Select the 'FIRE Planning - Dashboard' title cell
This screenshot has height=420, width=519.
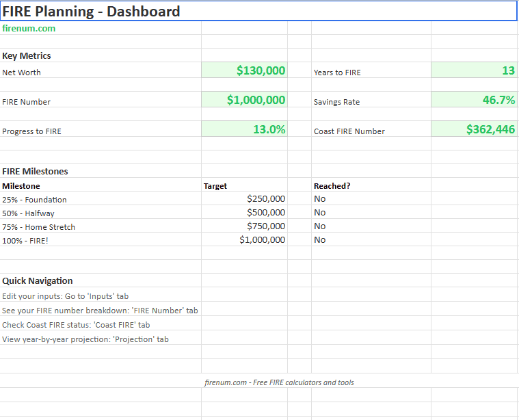click(x=92, y=11)
